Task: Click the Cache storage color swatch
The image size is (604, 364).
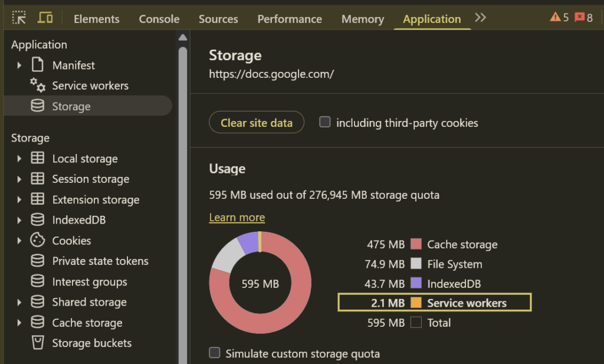Action: pos(416,244)
